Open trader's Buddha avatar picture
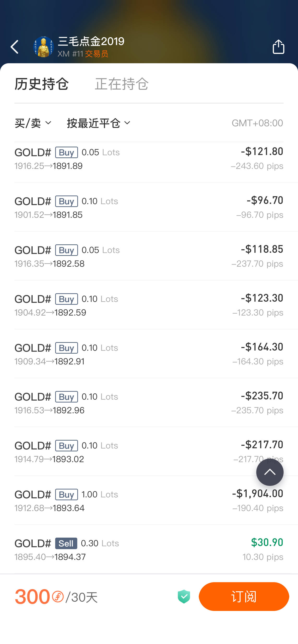This screenshot has width=298, height=644. (44, 47)
